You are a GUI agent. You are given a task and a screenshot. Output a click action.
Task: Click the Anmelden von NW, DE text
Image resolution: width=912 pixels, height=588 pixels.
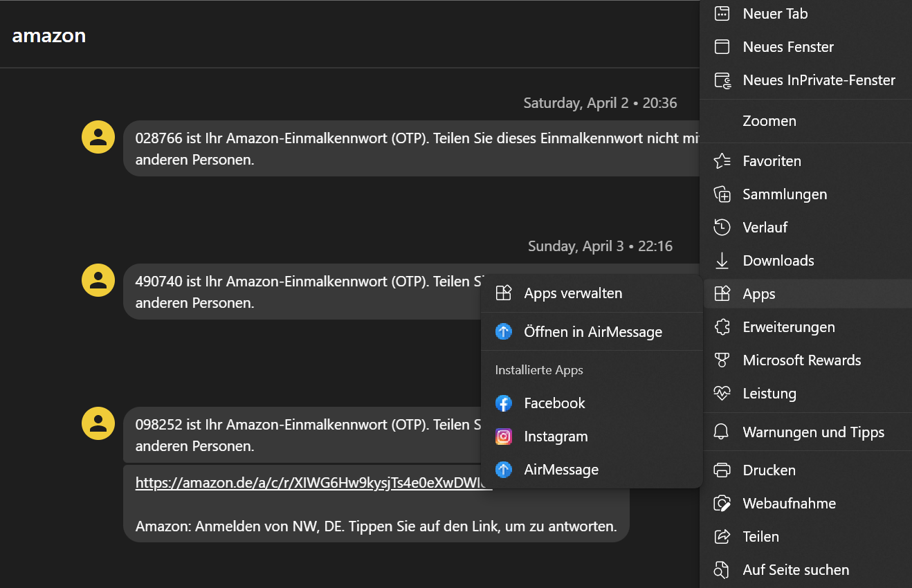click(376, 526)
